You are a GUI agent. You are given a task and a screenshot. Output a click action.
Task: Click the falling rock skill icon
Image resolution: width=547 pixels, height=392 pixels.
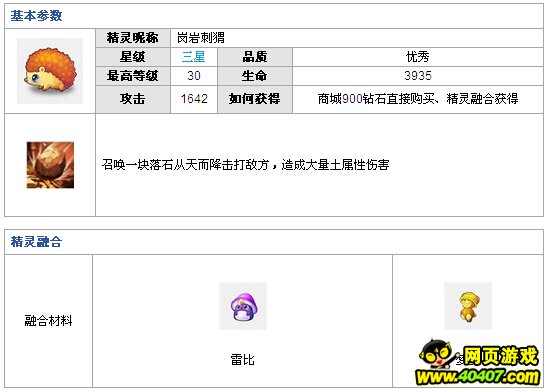tap(50, 165)
